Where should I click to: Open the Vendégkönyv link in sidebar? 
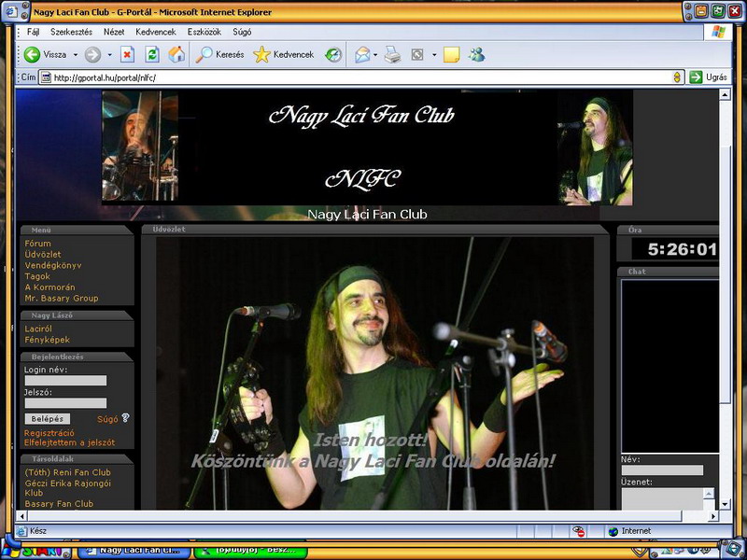tap(54, 265)
